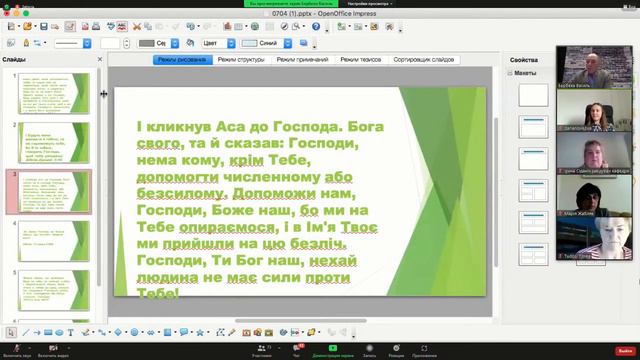Select the Flowchart shapes tool
This screenshot has width=640, height=360.
pos(167,333)
